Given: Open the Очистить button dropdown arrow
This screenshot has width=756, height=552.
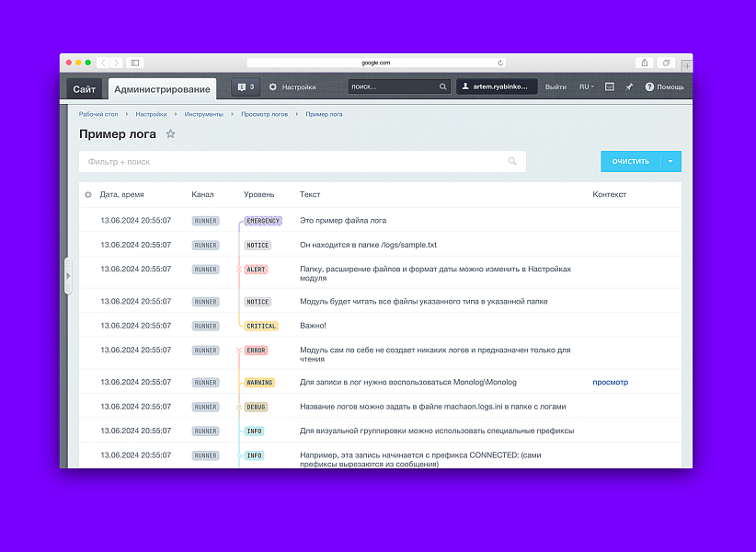Looking at the screenshot, I should click(670, 162).
